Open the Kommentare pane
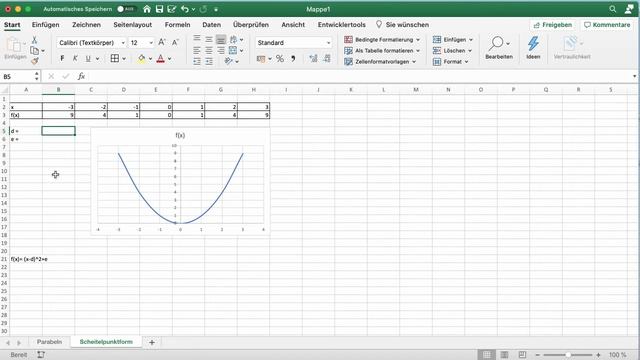Screen dimensions: 640x360 [x=607, y=25]
